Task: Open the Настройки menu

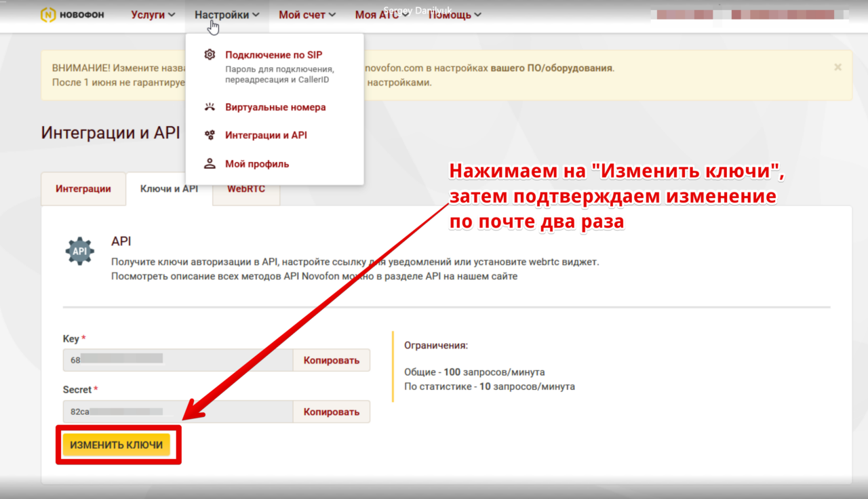Action: coord(226,14)
